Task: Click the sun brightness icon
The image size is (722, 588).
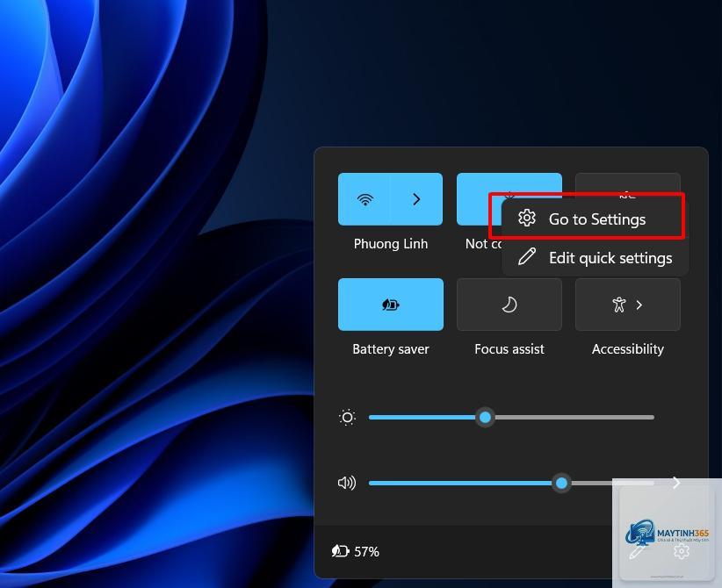Action: (347, 418)
